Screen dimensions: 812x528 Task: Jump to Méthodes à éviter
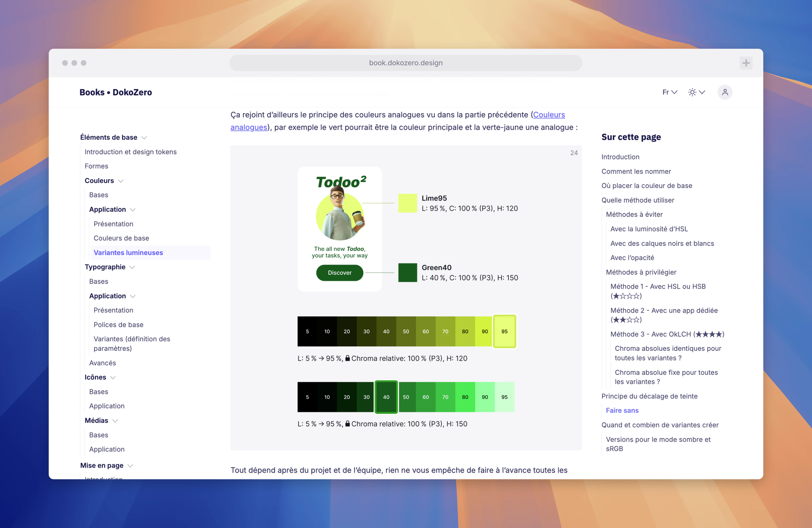point(634,215)
